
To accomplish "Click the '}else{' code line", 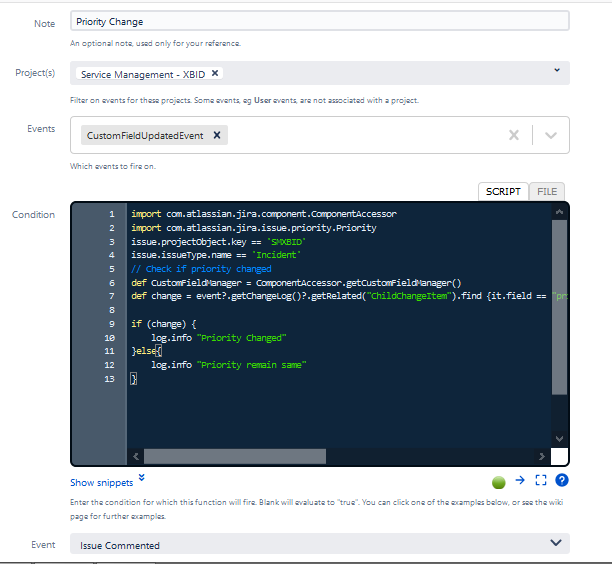I will click(x=146, y=351).
